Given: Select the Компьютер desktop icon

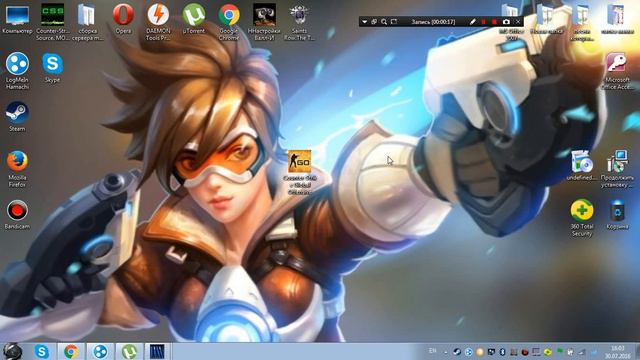Looking at the screenshot, I should click(17, 20).
